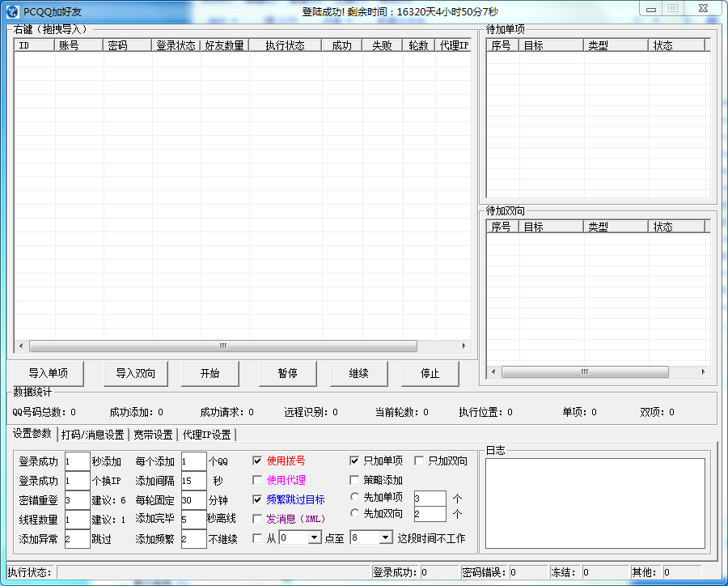Click the 导入双向 button
The image size is (728, 586).
click(135, 373)
